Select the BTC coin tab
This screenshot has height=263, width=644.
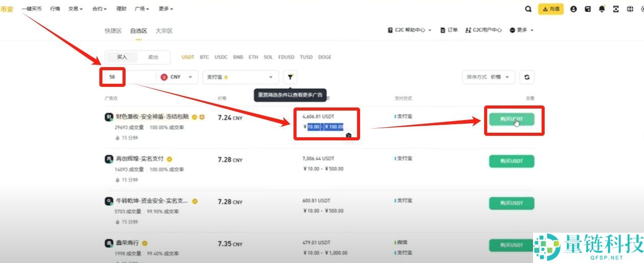tap(204, 57)
